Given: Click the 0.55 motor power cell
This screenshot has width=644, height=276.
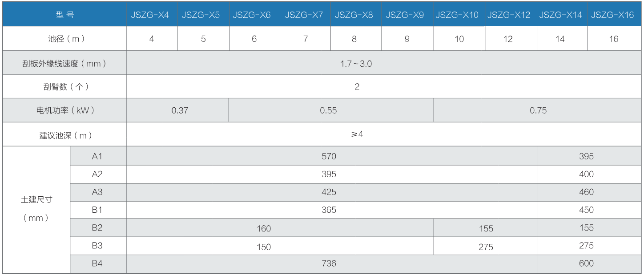Looking at the screenshot, I should pyautogui.click(x=328, y=110).
